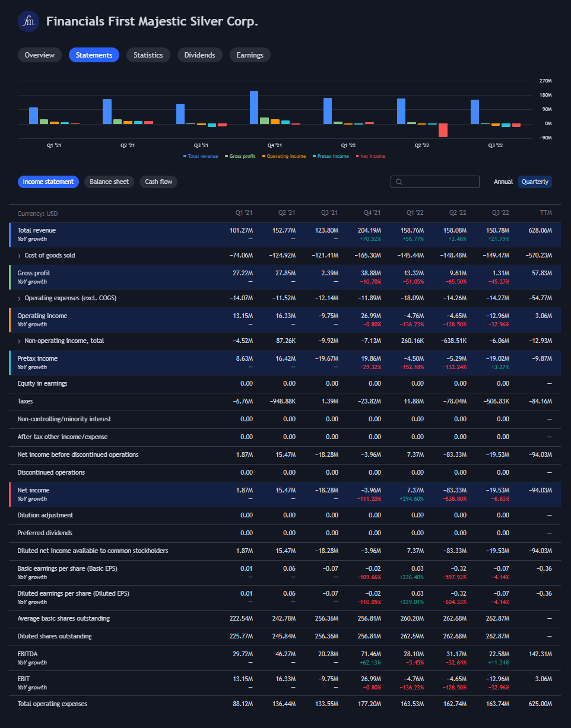Click inside the search input box
571x728 pixels.
point(439,182)
